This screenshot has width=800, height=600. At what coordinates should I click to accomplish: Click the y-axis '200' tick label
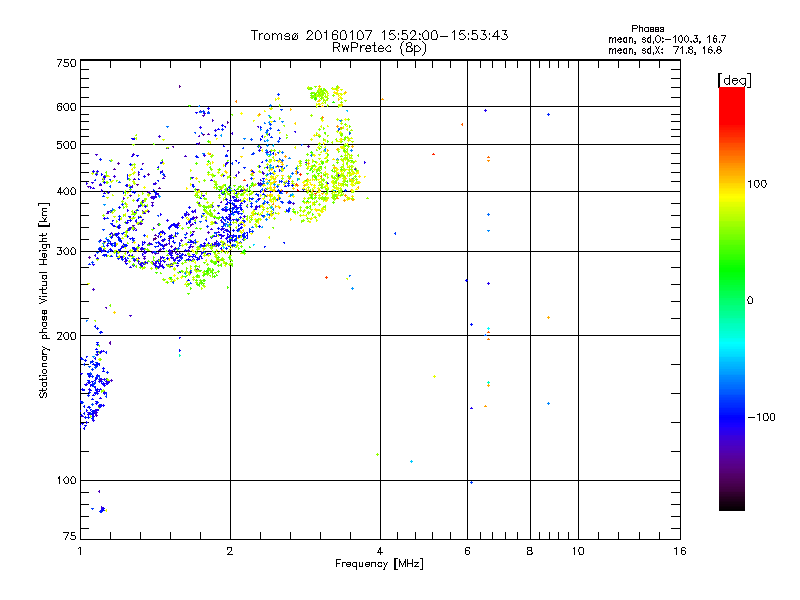(66, 336)
